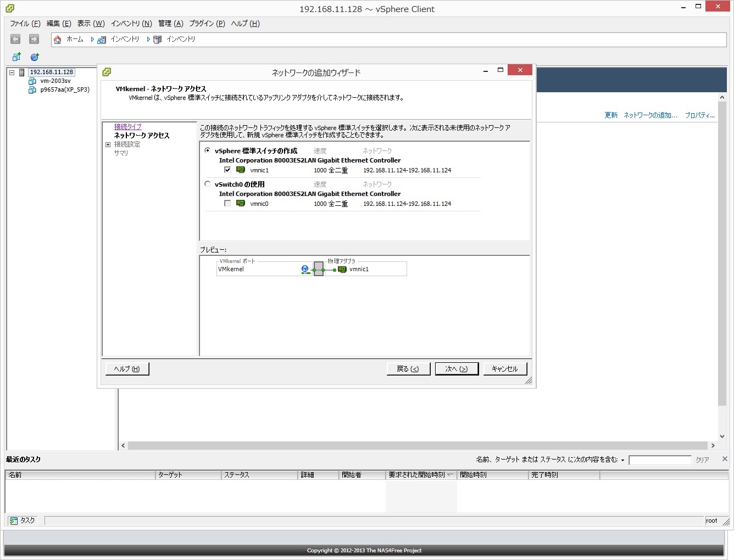
Task: Click the root user status bar entry
Action: pyautogui.click(x=711, y=520)
